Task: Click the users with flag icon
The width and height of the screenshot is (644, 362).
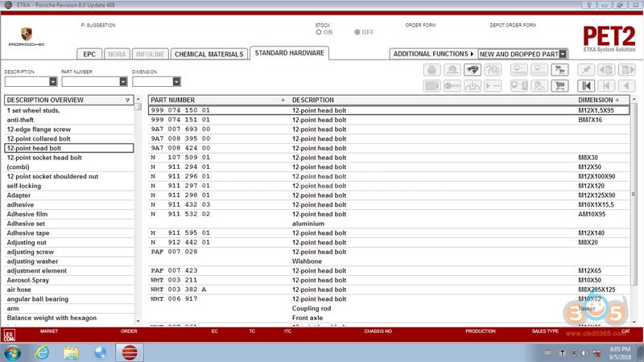Action: coord(539,86)
